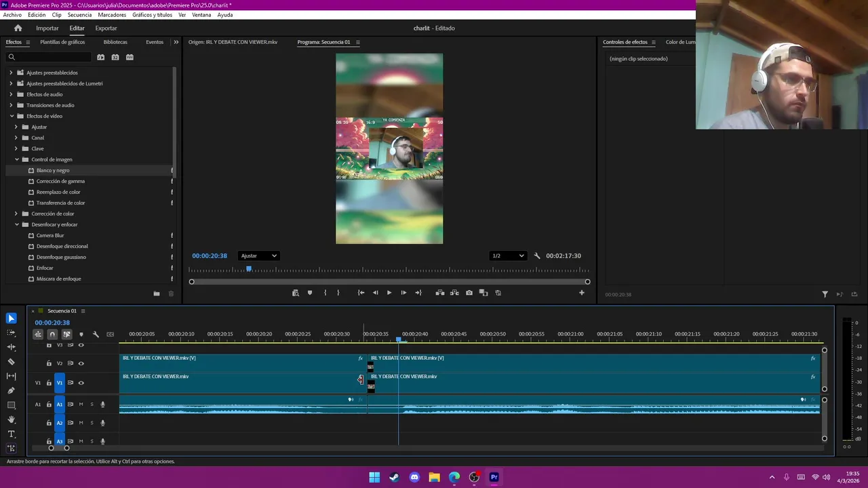Screen dimensions: 868x488
Task: Open Ajustar zoom level dropdown
Action: pos(258,256)
